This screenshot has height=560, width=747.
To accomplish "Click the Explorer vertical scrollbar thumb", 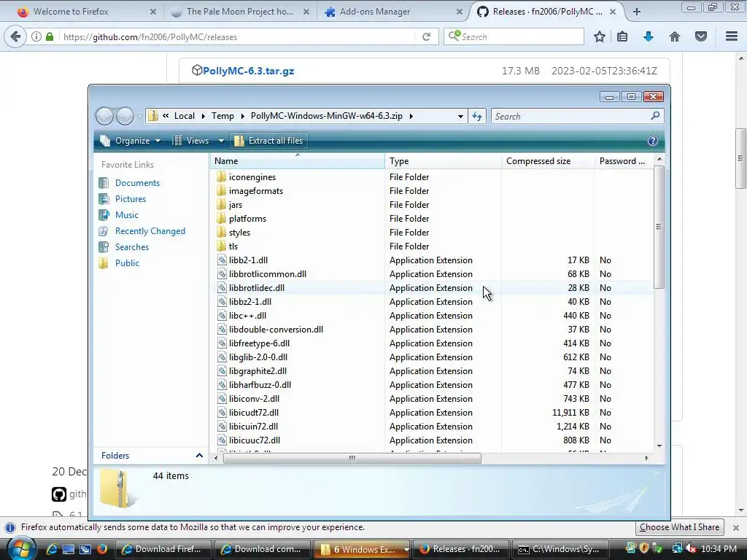I will tap(659, 227).
